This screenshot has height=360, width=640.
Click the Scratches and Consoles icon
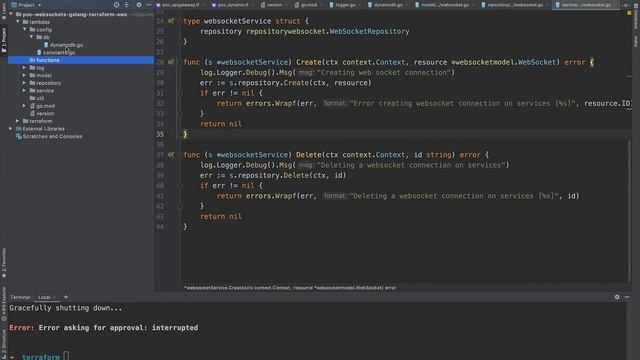point(18,136)
